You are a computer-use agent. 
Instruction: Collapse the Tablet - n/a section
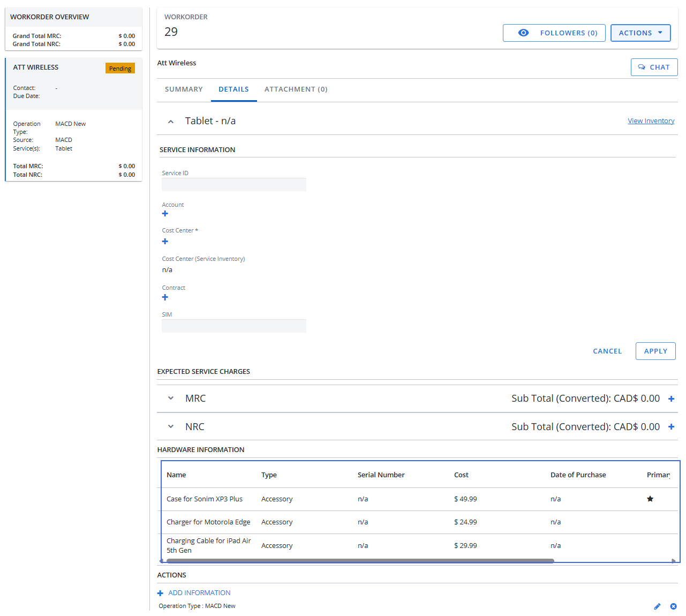click(x=171, y=122)
